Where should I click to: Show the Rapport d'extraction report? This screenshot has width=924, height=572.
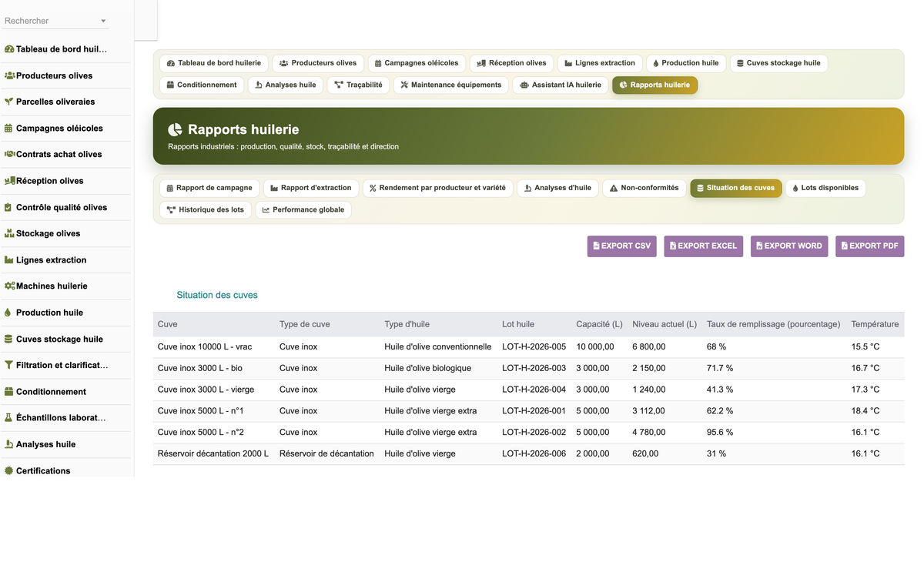coord(311,188)
